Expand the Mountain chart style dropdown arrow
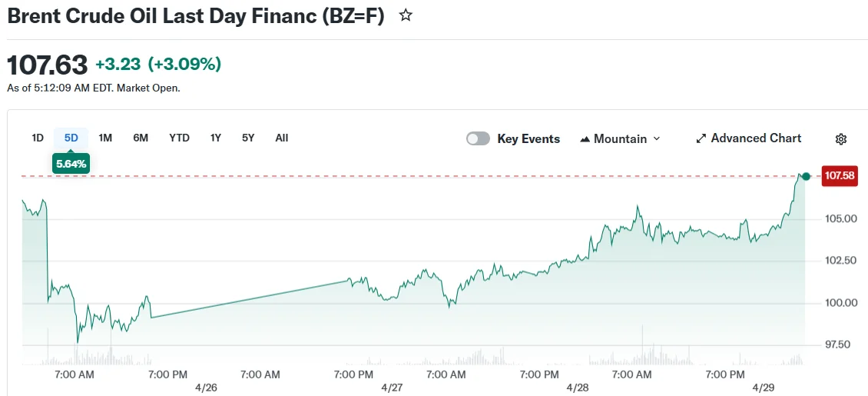The height and width of the screenshot is (396, 868). pos(656,139)
